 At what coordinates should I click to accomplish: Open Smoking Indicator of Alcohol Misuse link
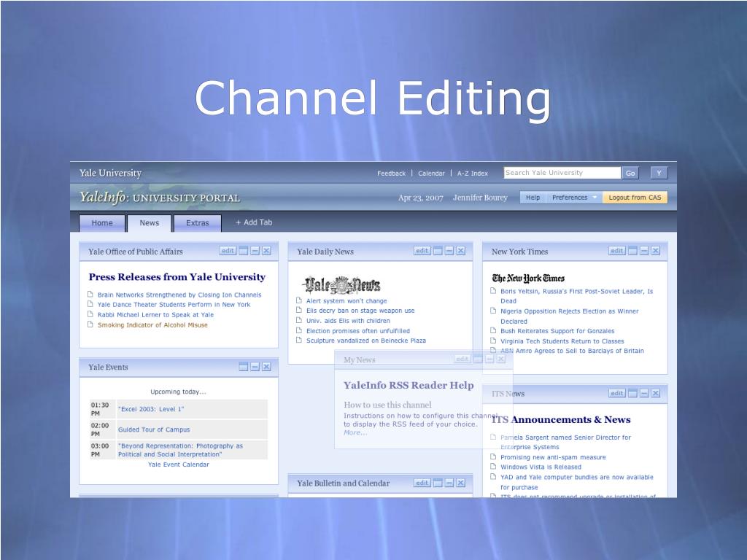click(x=152, y=324)
